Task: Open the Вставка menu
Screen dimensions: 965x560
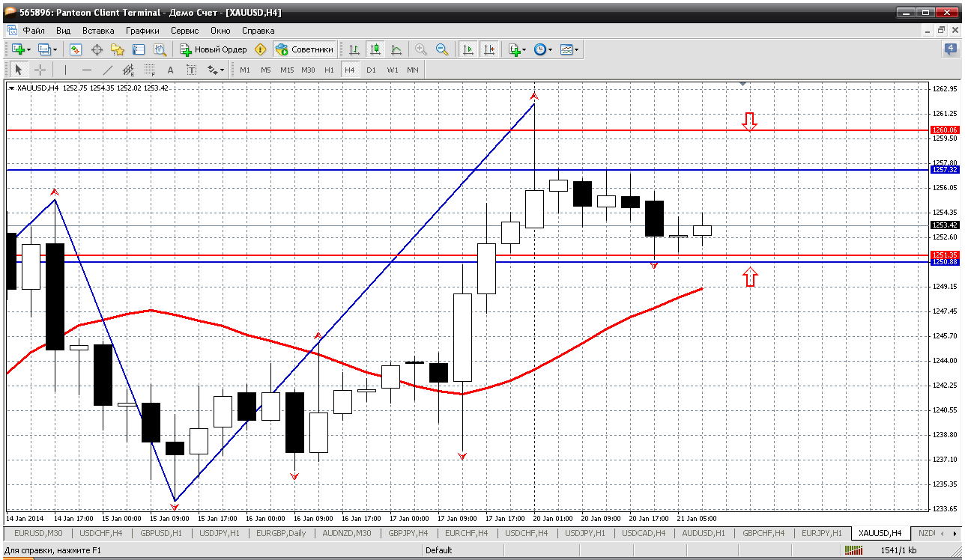Action: (98, 31)
